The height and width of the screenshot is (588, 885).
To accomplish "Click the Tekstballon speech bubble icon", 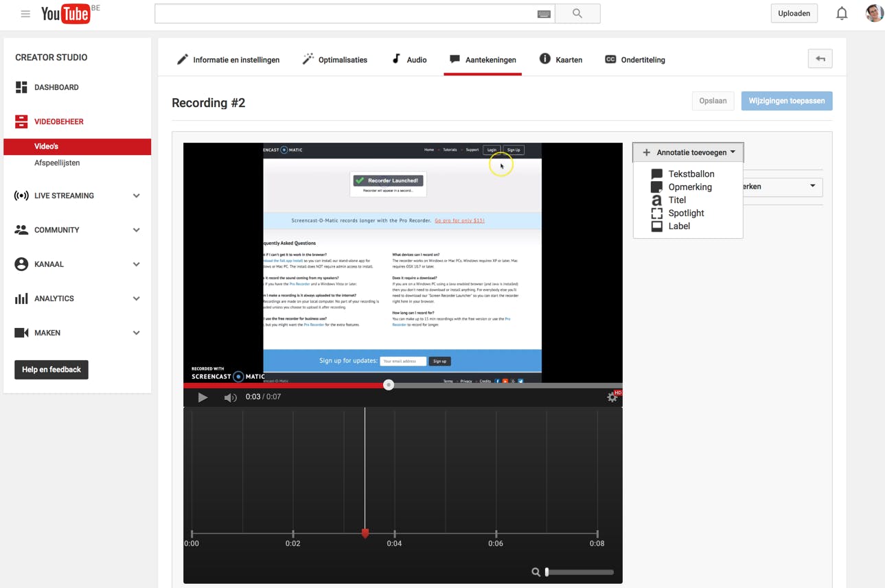I will point(657,174).
